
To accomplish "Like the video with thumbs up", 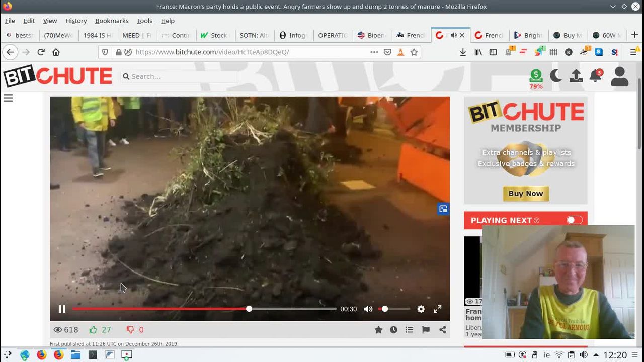I will (93, 330).
